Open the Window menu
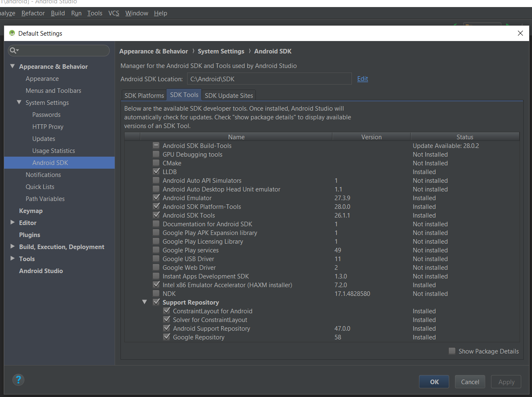Image resolution: width=532 pixels, height=397 pixels. (x=137, y=13)
